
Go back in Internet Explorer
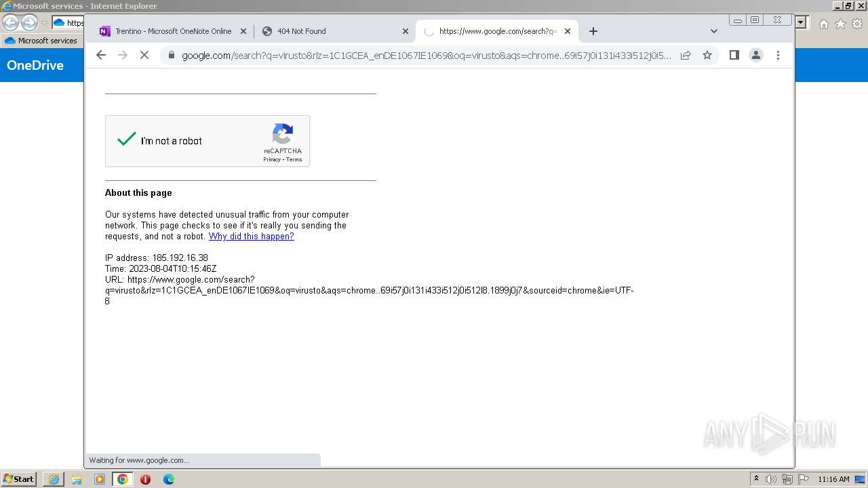click(x=11, y=23)
